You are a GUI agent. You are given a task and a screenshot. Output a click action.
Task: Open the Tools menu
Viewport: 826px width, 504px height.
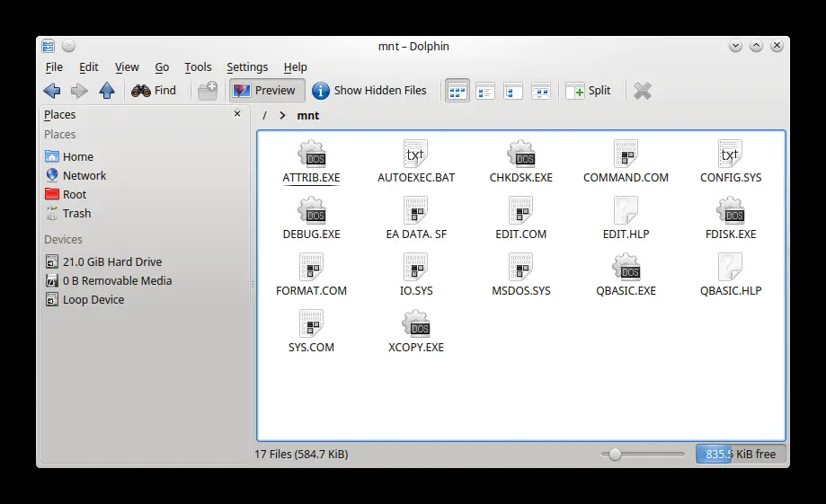tap(198, 66)
